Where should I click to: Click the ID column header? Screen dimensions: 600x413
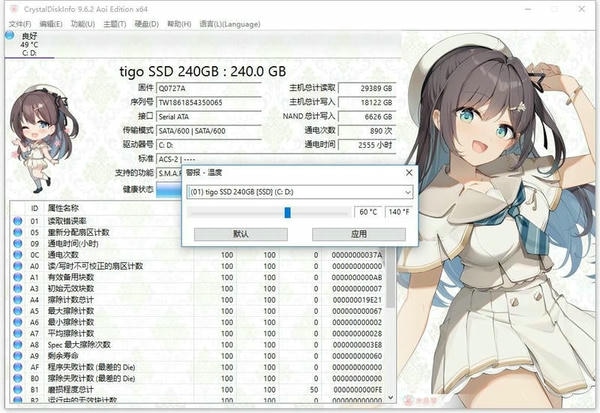[x=34, y=208]
